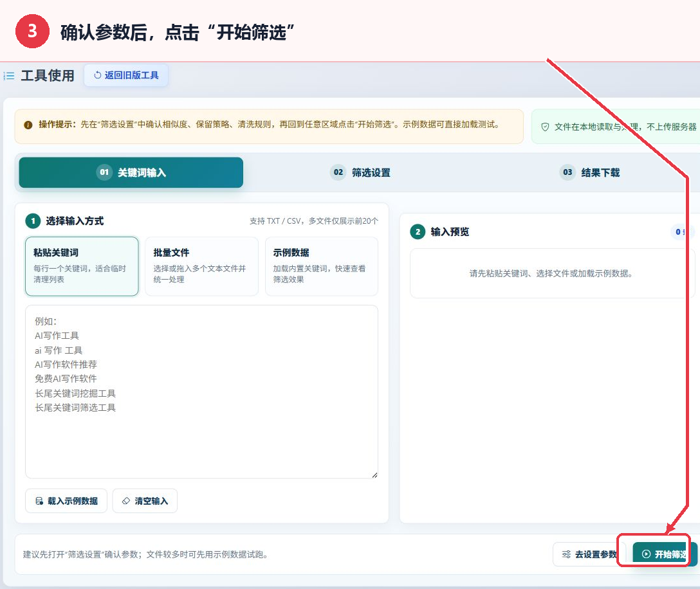Select the 批量文件 input mode card
The image size is (700, 589).
(x=202, y=266)
